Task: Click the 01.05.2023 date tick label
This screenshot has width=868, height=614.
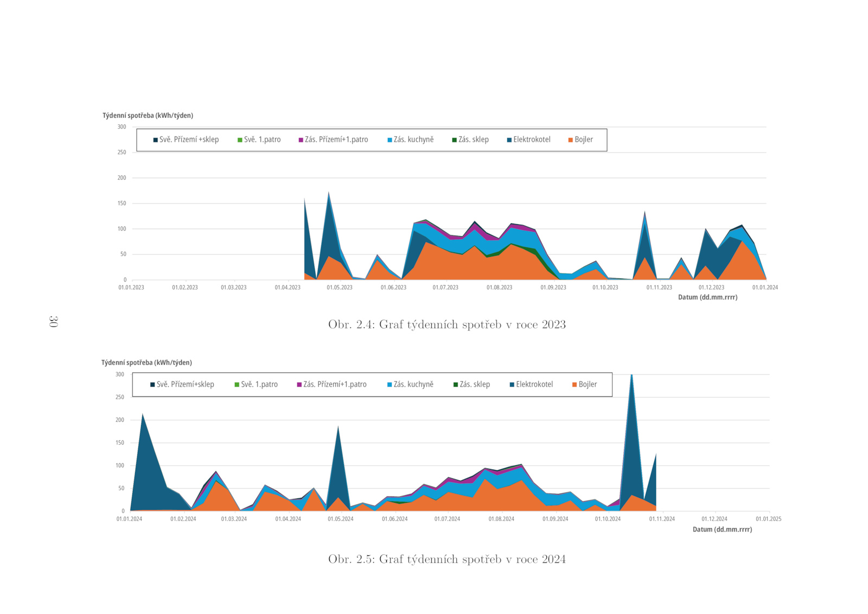Action: pyautogui.click(x=340, y=288)
